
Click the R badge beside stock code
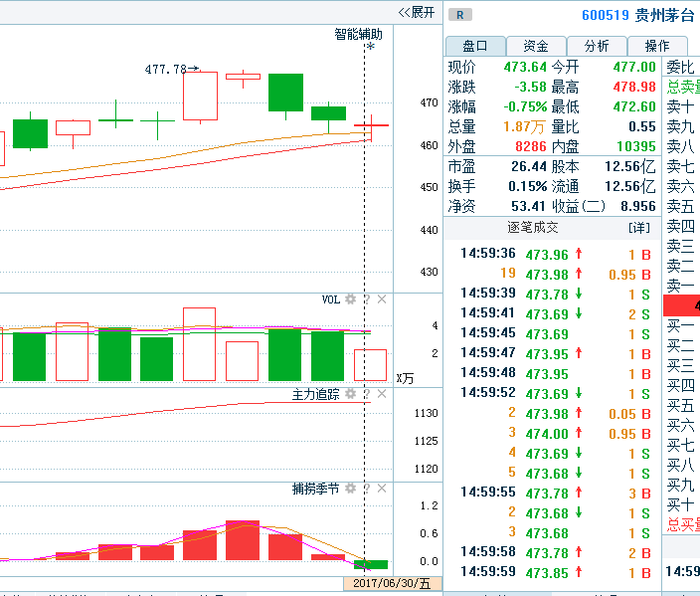pyautogui.click(x=460, y=14)
